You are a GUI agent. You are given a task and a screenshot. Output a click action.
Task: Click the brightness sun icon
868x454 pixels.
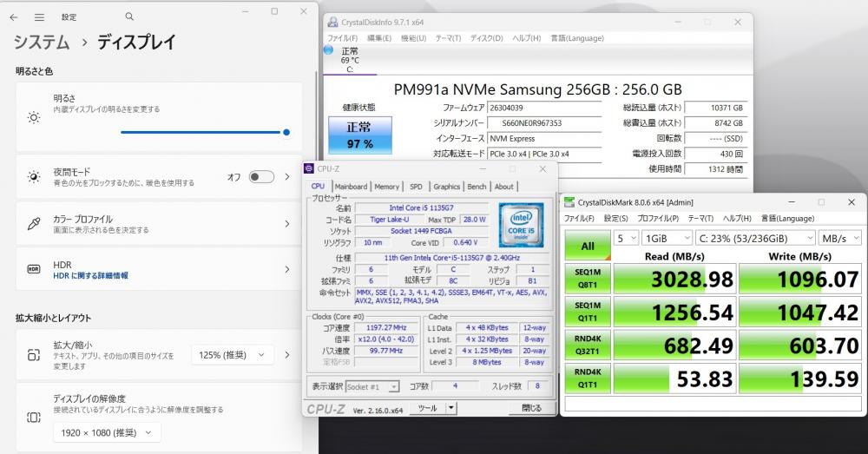[34, 117]
